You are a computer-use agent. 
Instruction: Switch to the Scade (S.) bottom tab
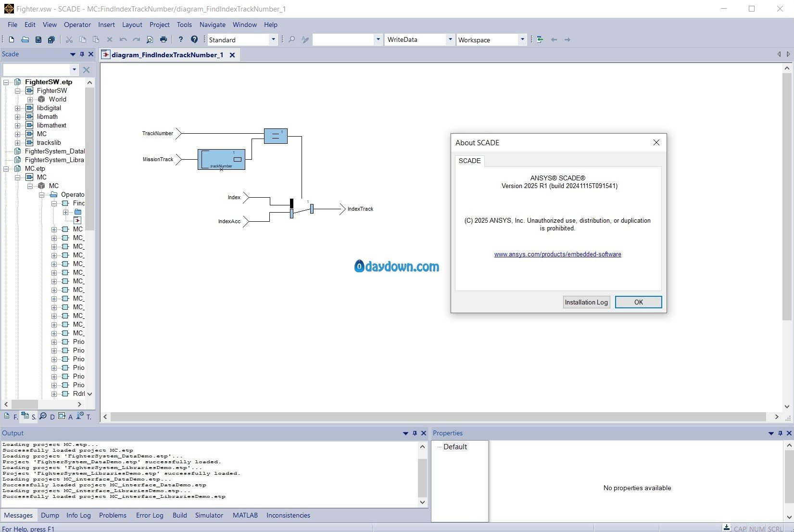[x=29, y=417]
